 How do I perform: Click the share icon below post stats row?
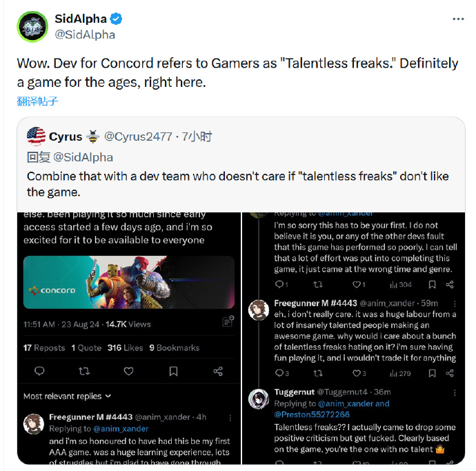218,371
